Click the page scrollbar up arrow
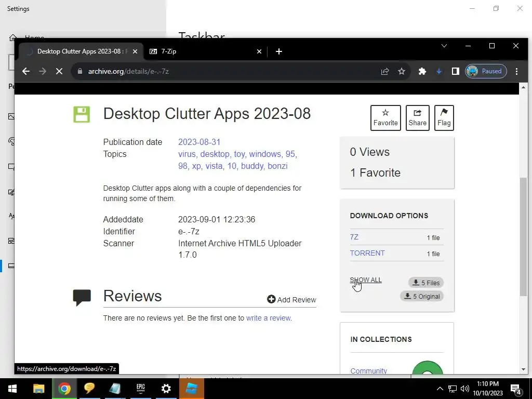Image resolution: width=532 pixels, height=399 pixels. [x=523, y=87]
